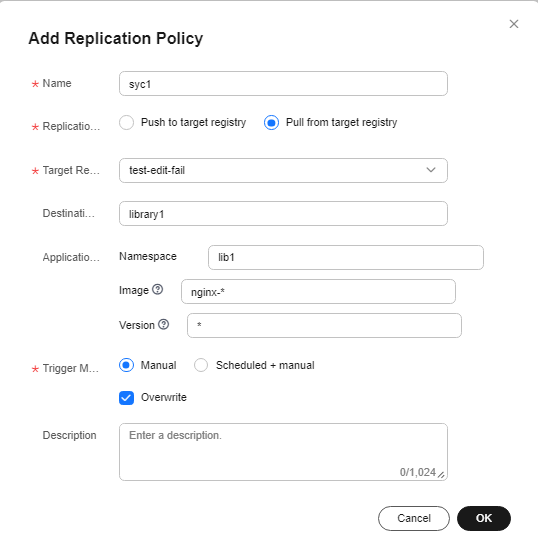The height and width of the screenshot is (555, 538).
Task: Click the Version help question-mark icon
Action: click(164, 324)
